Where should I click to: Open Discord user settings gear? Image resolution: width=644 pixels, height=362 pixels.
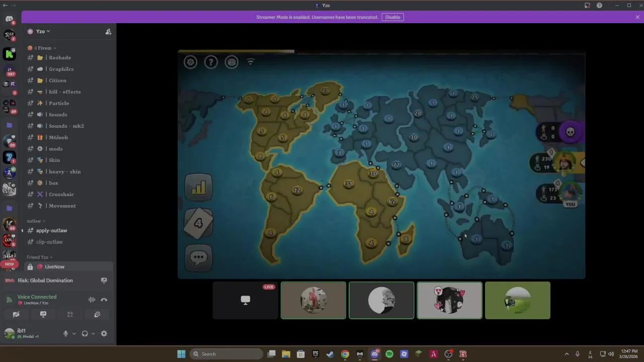104,333
